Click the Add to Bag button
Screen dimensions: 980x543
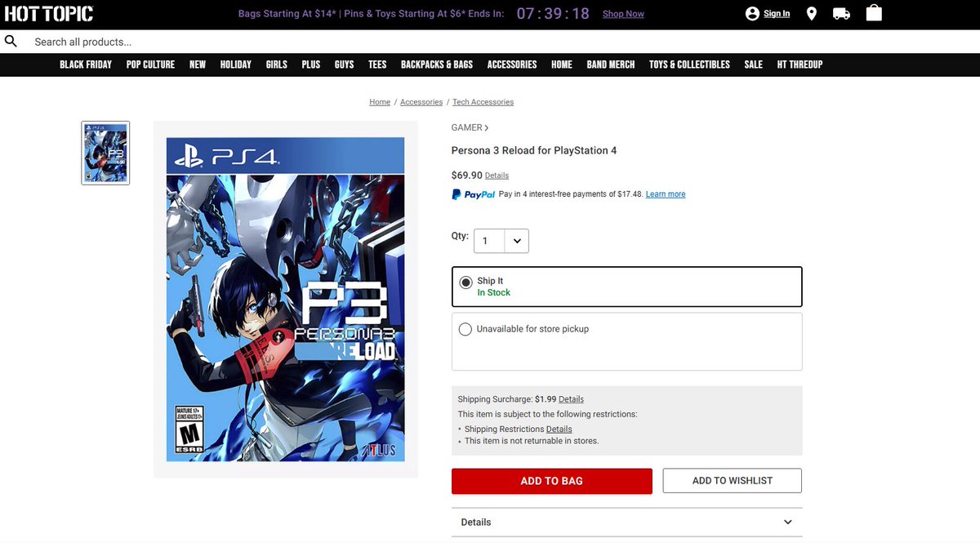pyautogui.click(x=552, y=481)
